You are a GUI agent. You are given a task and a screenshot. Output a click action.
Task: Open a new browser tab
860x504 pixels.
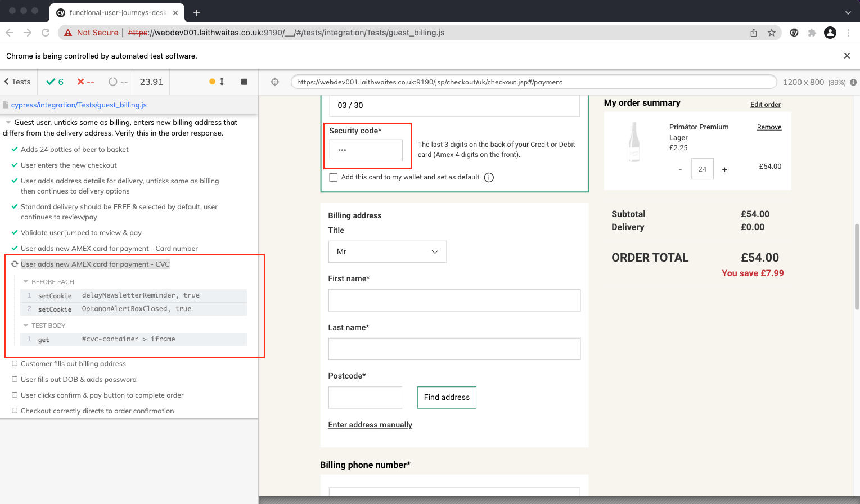tap(197, 12)
